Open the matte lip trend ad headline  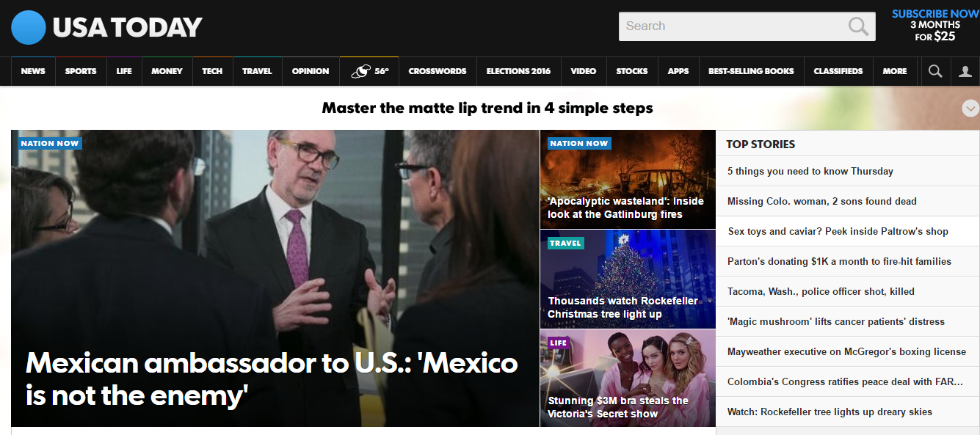pyautogui.click(x=487, y=109)
